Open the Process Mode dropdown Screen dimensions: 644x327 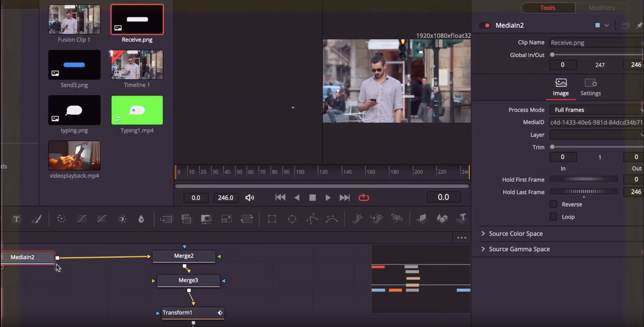(x=596, y=110)
